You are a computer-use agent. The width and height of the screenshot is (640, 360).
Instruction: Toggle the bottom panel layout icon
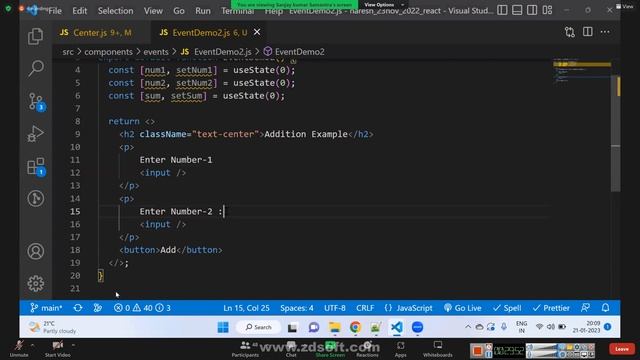517,10
